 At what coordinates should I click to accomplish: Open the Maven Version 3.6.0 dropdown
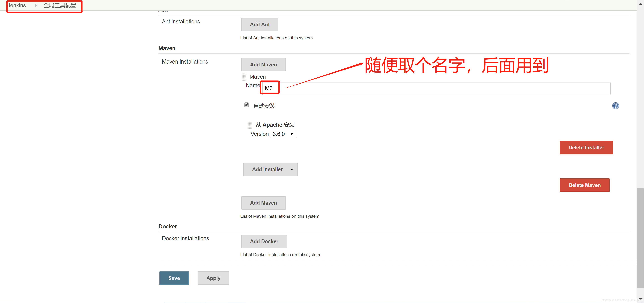click(x=283, y=134)
